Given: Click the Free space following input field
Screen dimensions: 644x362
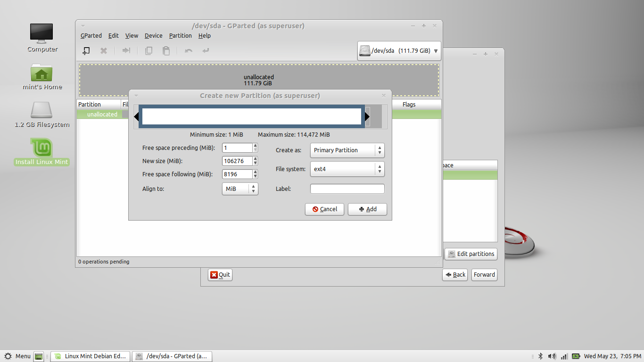Looking at the screenshot, I should [x=237, y=174].
